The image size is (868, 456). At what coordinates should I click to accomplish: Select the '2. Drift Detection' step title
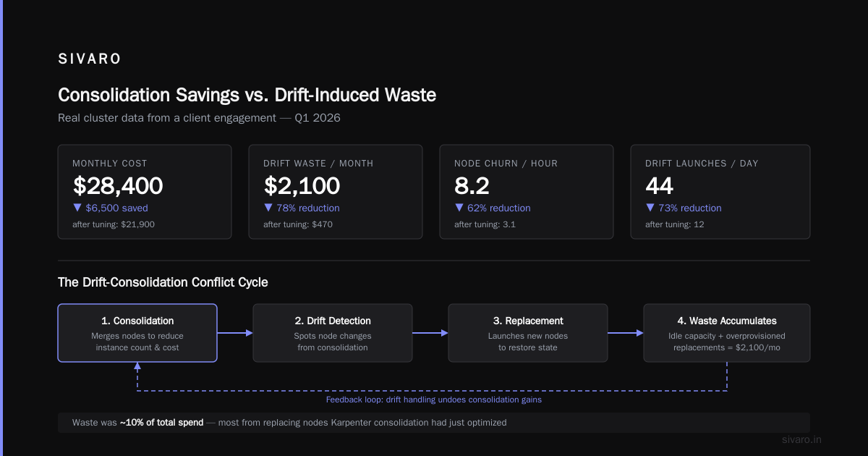333,321
